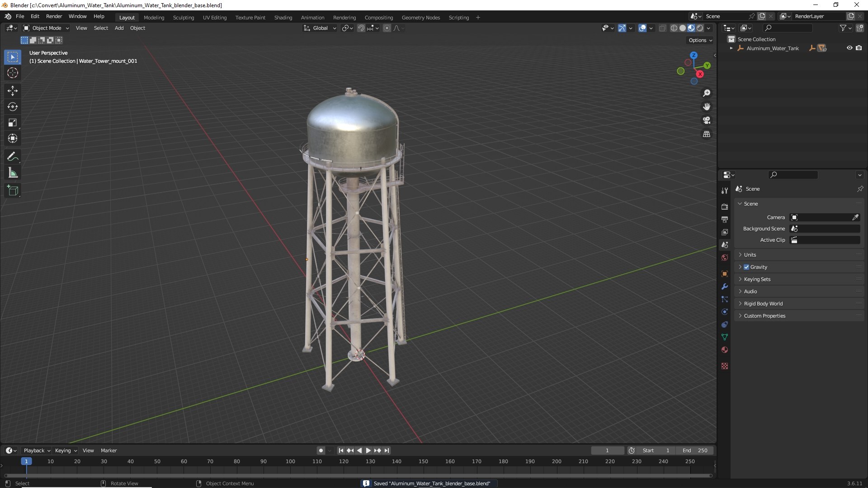This screenshot has width=868, height=488.
Task: Toggle snapping magnet icon
Action: click(361, 28)
